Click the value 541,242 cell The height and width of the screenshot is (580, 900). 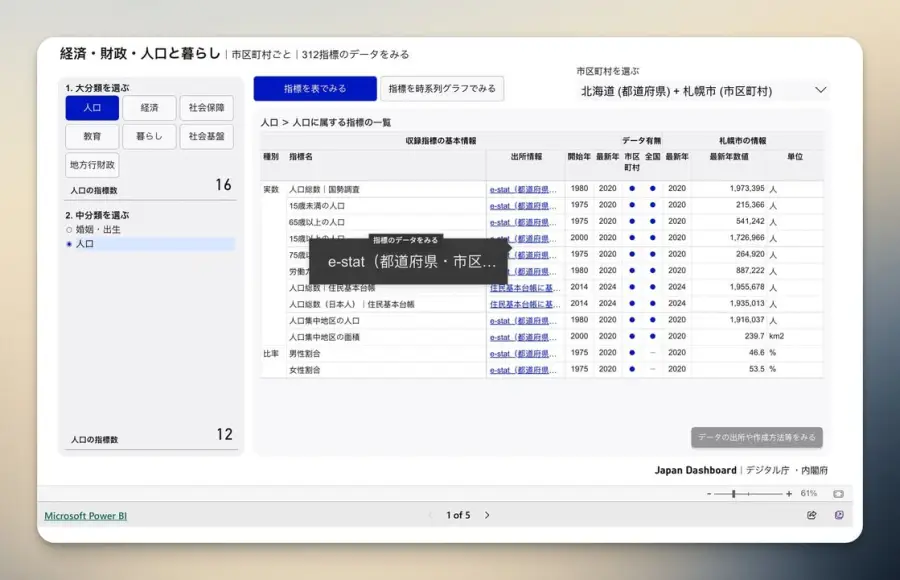click(750, 221)
